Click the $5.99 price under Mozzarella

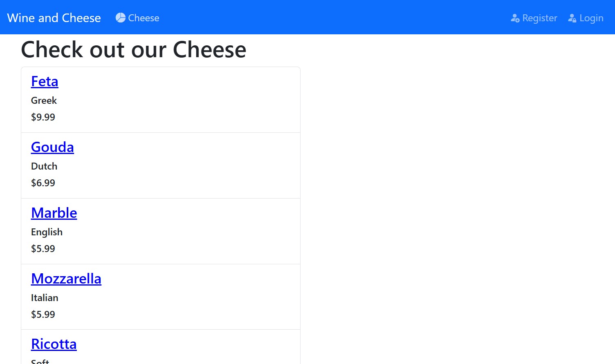[43, 315]
